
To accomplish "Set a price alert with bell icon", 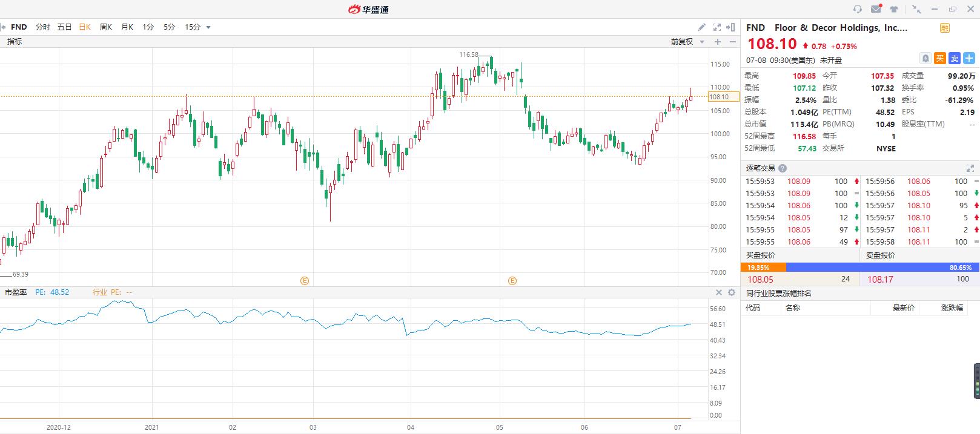I will click(x=925, y=58).
